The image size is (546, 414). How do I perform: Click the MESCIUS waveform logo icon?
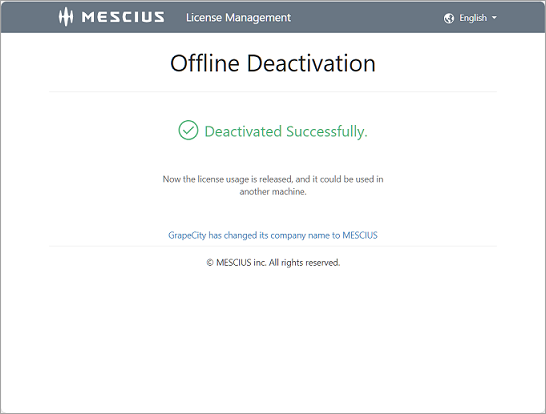(65, 17)
